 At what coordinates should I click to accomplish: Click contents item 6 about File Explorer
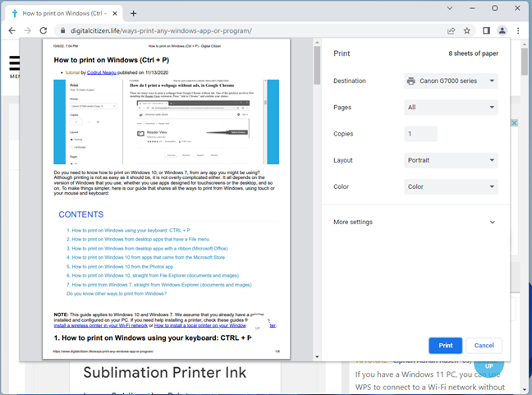[153, 276]
